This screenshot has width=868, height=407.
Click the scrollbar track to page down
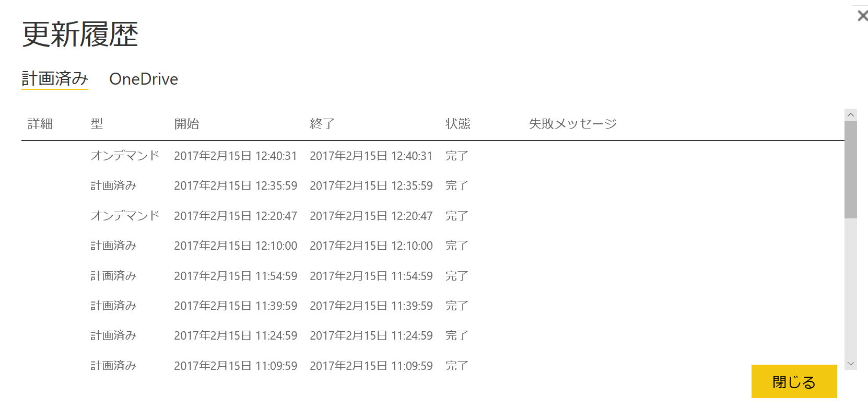[x=851, y=287]
